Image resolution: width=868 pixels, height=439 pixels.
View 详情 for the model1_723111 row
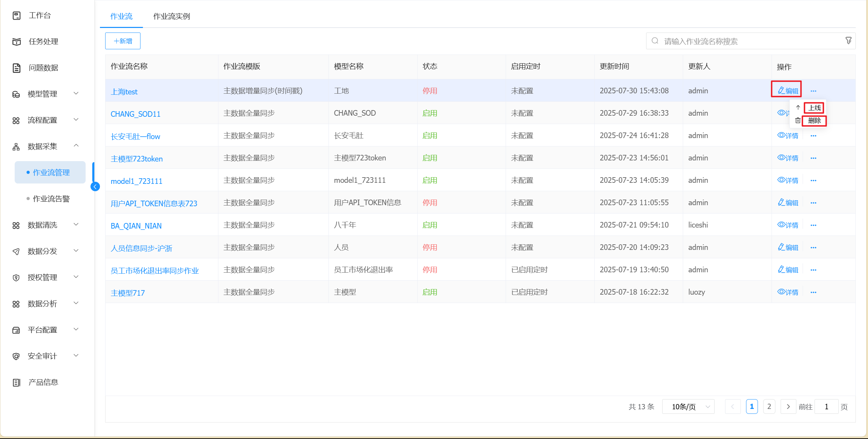[788, 180]
